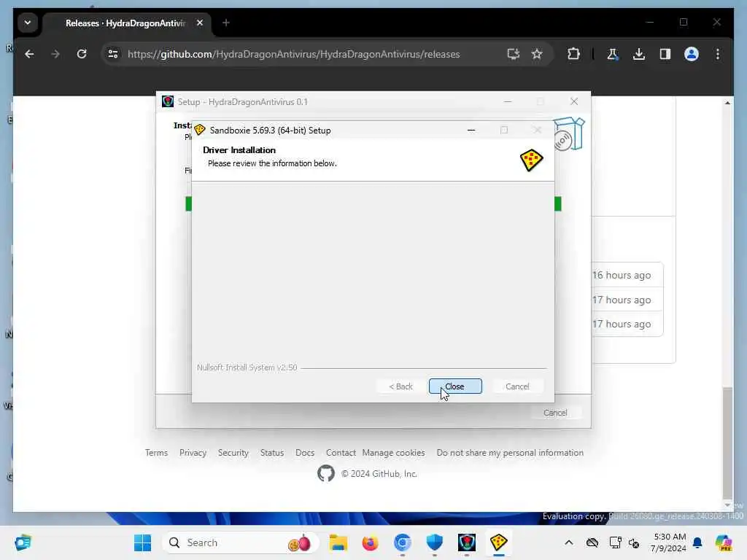
Task: Open the Windows Start menu
Action: point(142,542)
